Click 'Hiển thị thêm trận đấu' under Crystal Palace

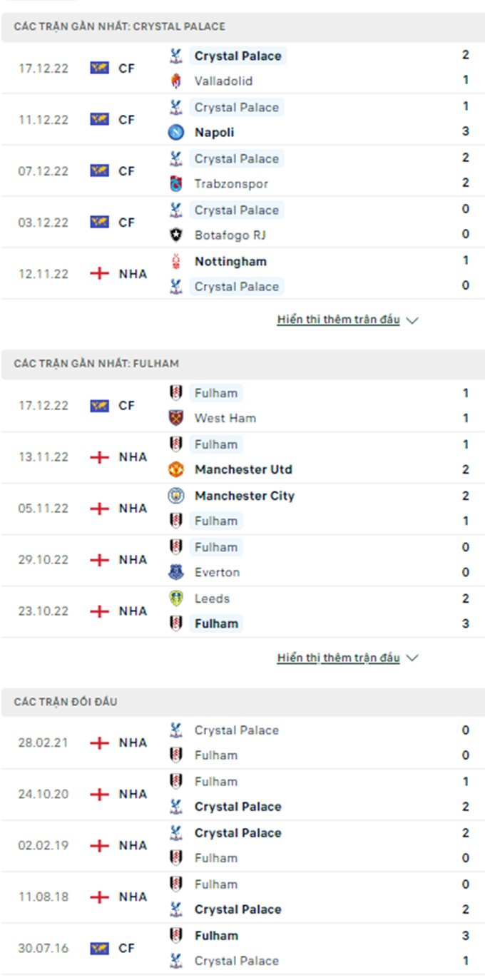click(x=338, y=320)
